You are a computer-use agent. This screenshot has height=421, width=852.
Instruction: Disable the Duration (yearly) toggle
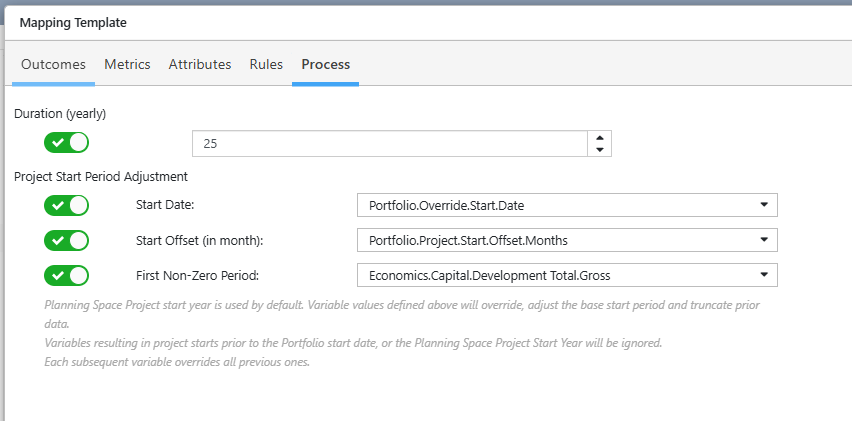point(66,143)
